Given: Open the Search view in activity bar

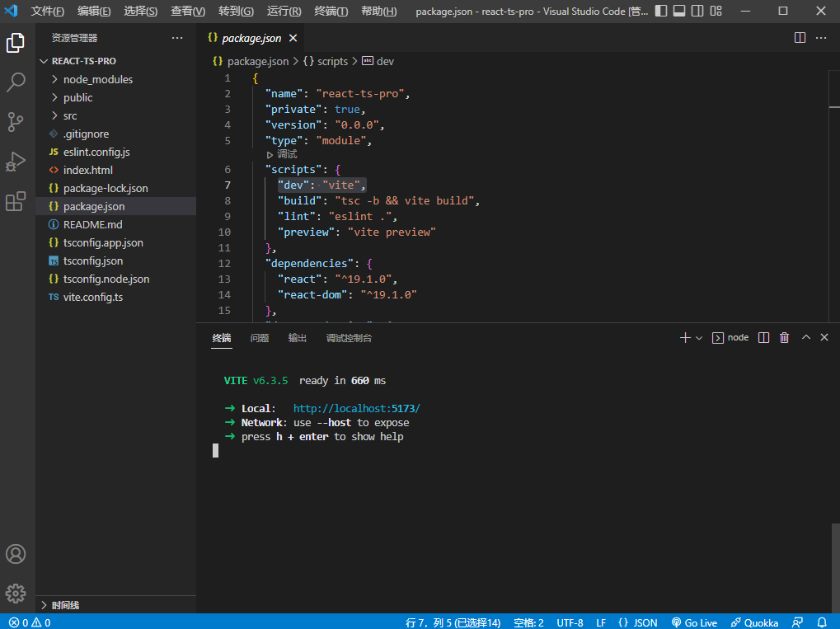Looking at the screenshot, I should (x=16, y=82).
